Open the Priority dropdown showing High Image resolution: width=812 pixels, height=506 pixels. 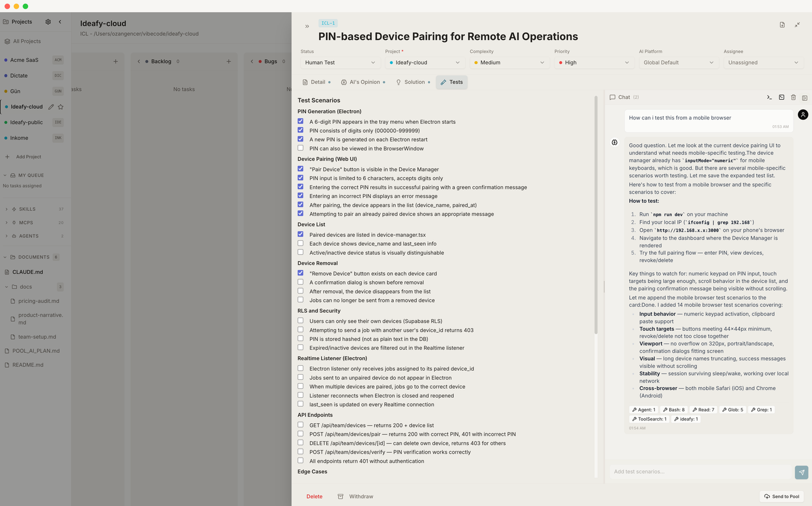pyautogui.click(x=594, y=63)
